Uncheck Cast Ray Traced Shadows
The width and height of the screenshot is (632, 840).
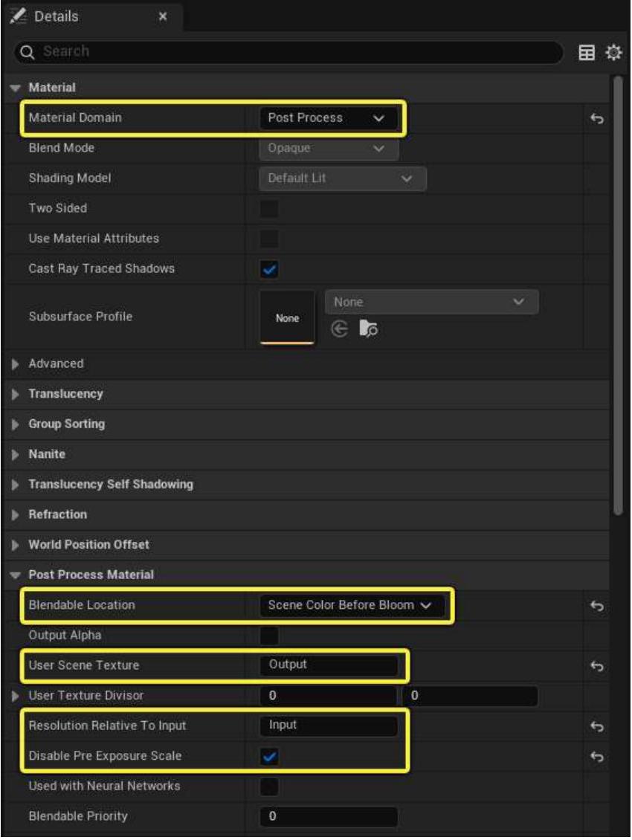(269, 269)
